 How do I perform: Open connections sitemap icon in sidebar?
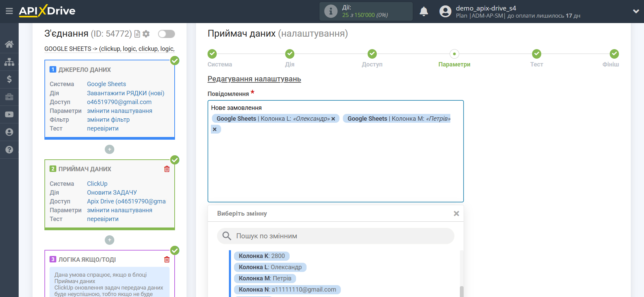pyautogui.click(x=9, y=62)
